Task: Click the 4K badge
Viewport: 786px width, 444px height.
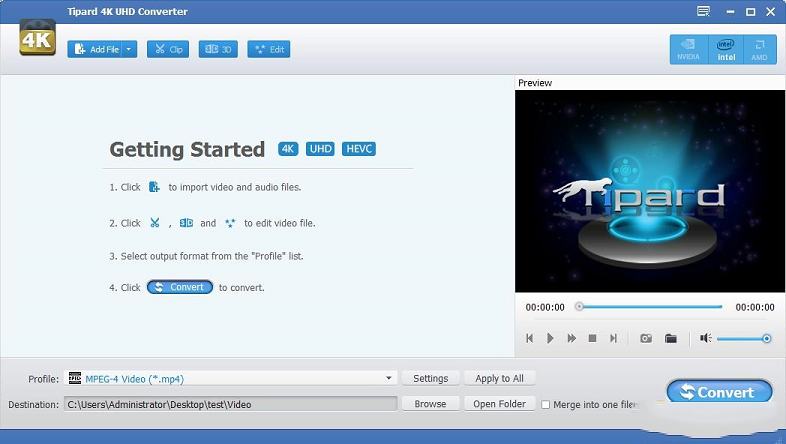Action: [x=288, y=149]
